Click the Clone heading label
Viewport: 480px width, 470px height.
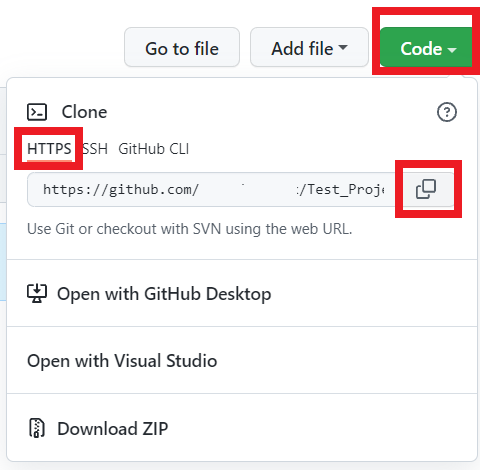click(84, 112)
